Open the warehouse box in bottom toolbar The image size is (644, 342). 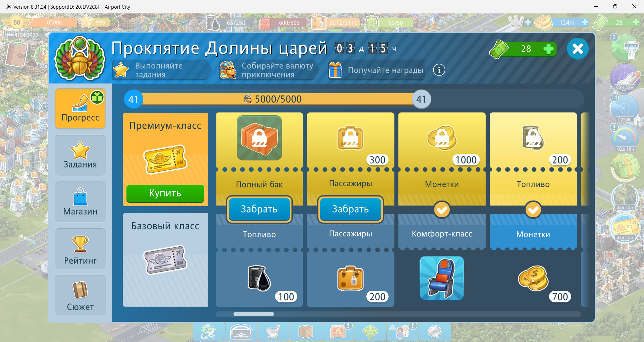[306, 332]
